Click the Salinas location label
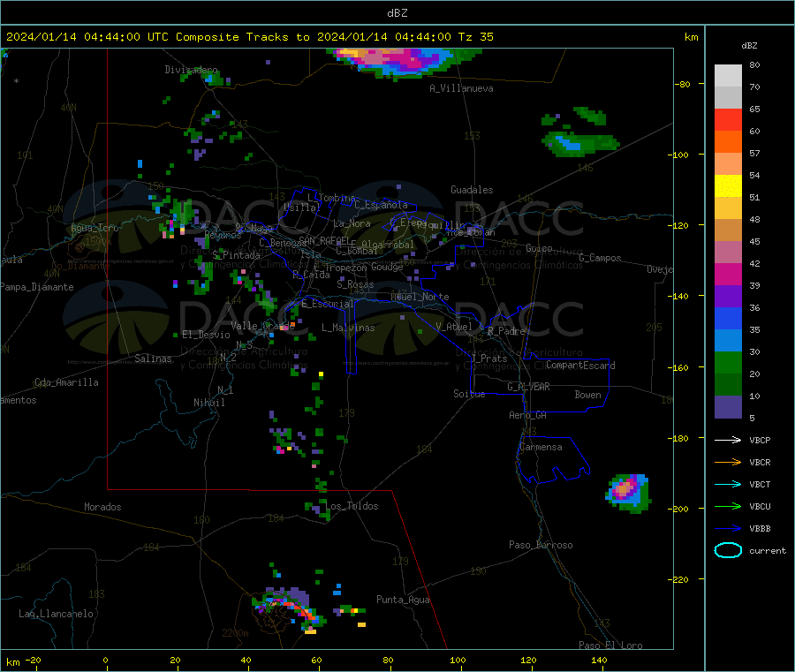Viewport: 795px width, 672px height. tap(153, 359)
